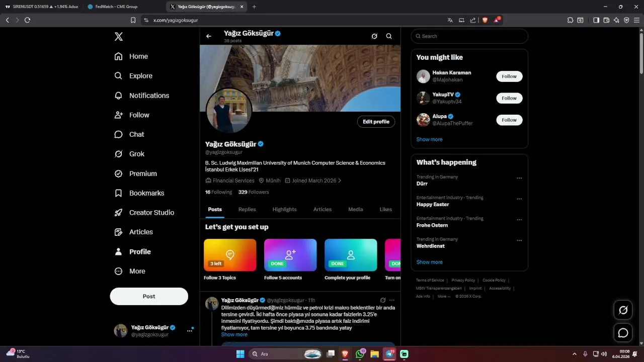Select the Highlights tab
Screen dimensions: 644x362
pos(284,209)
